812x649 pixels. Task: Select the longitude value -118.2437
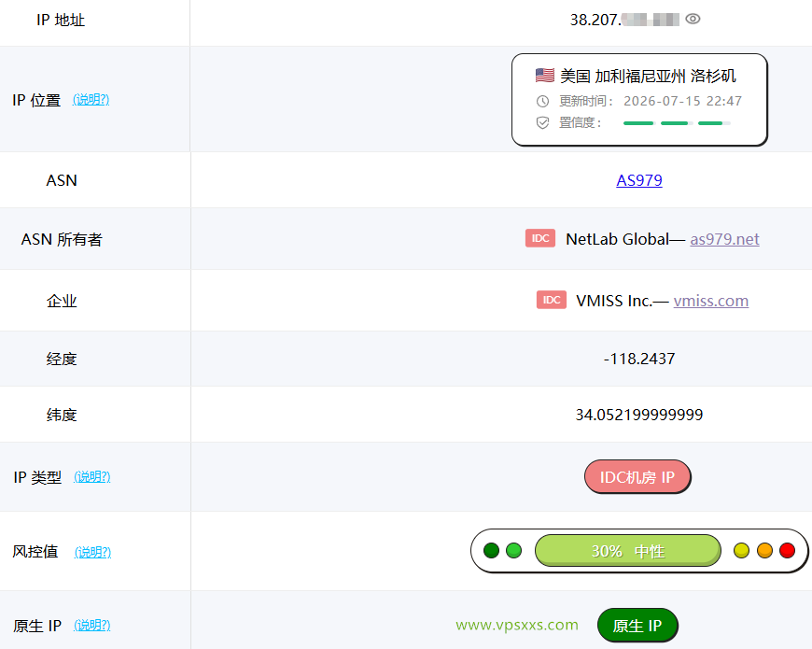tap(639, 359)
